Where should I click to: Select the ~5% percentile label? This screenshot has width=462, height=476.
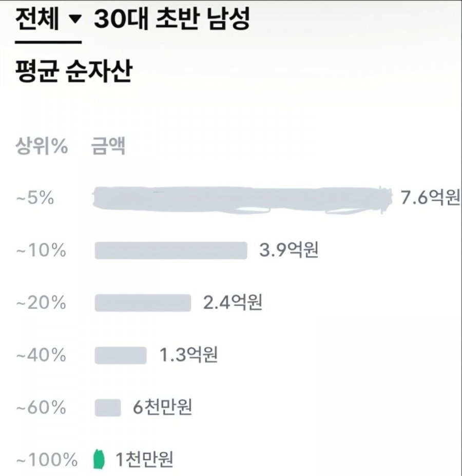[x=35, y=198]
